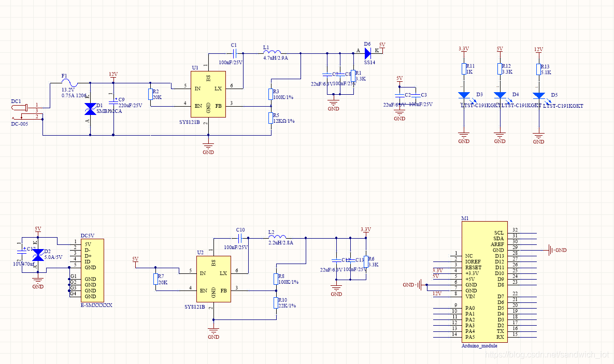Select 12V power port above C9
The height and width of the screenshot is (364, 614).
(113, 76)
